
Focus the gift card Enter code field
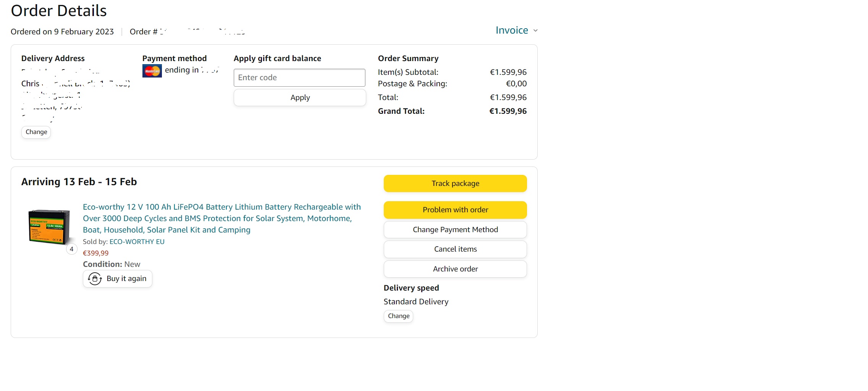click(x=299, y=78)
